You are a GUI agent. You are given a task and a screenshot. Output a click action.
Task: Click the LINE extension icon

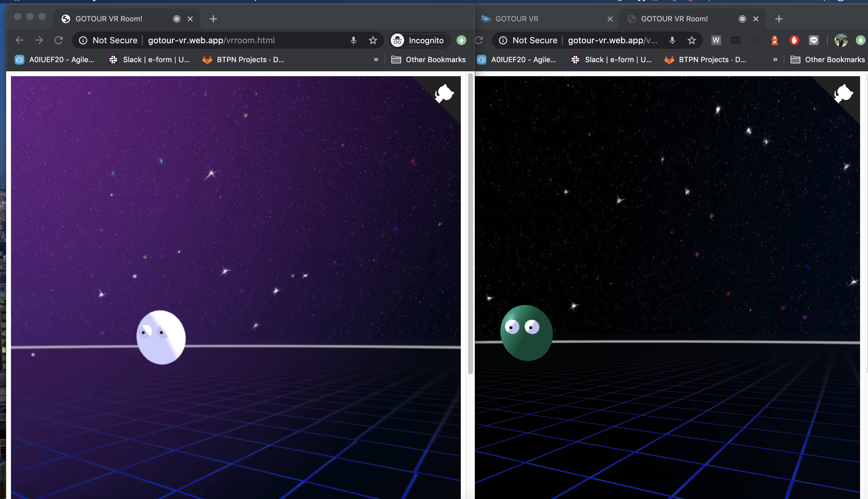(813, 41)
